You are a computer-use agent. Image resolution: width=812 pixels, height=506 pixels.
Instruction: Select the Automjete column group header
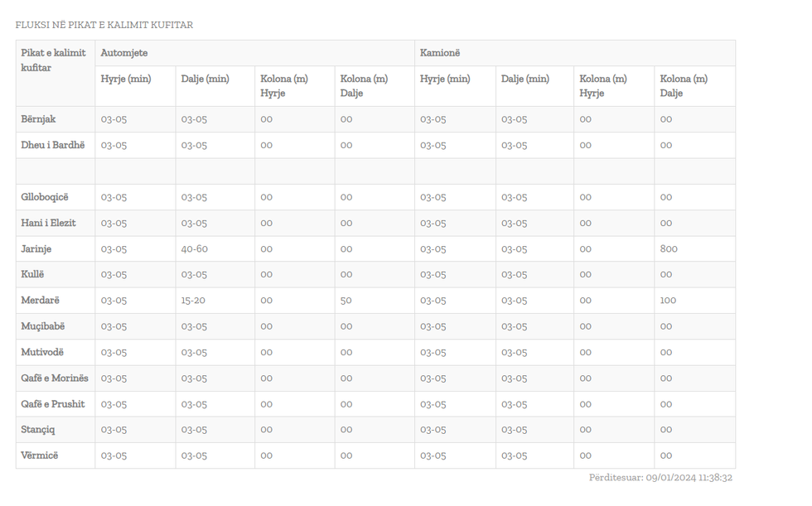(x=124, y=53)
